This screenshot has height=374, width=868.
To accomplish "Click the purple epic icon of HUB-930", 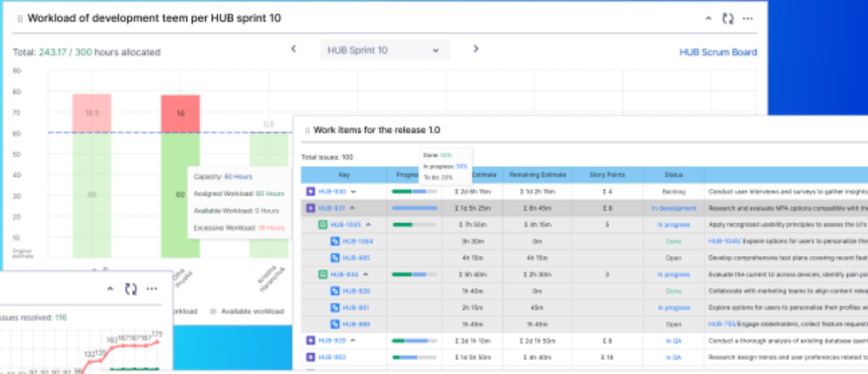I will 310,192.
